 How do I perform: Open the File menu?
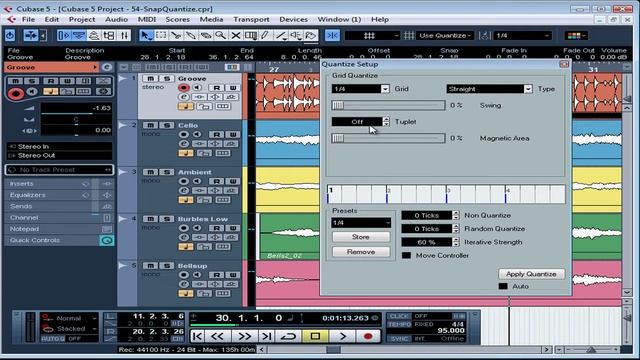(28, 20)
